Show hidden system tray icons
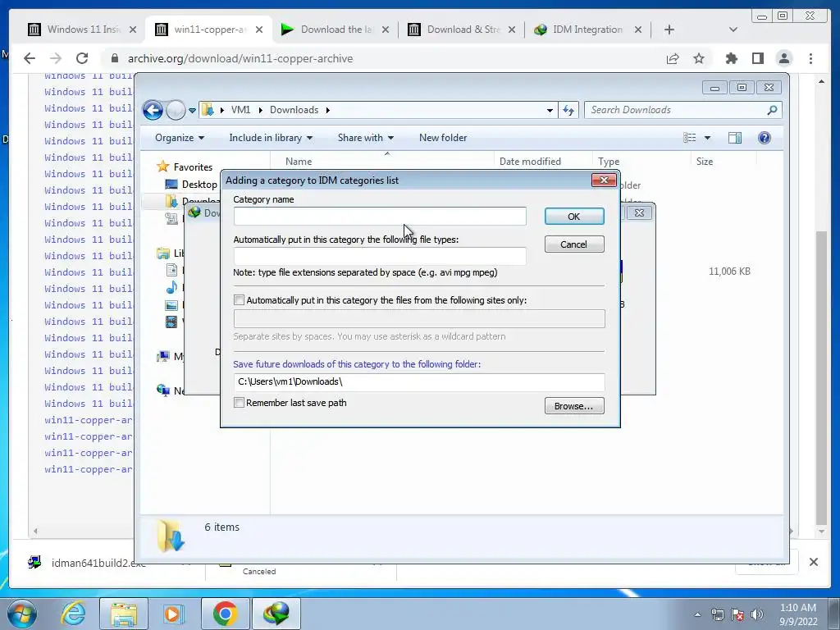This screenshot has width=840, height=630. [697, 615]
